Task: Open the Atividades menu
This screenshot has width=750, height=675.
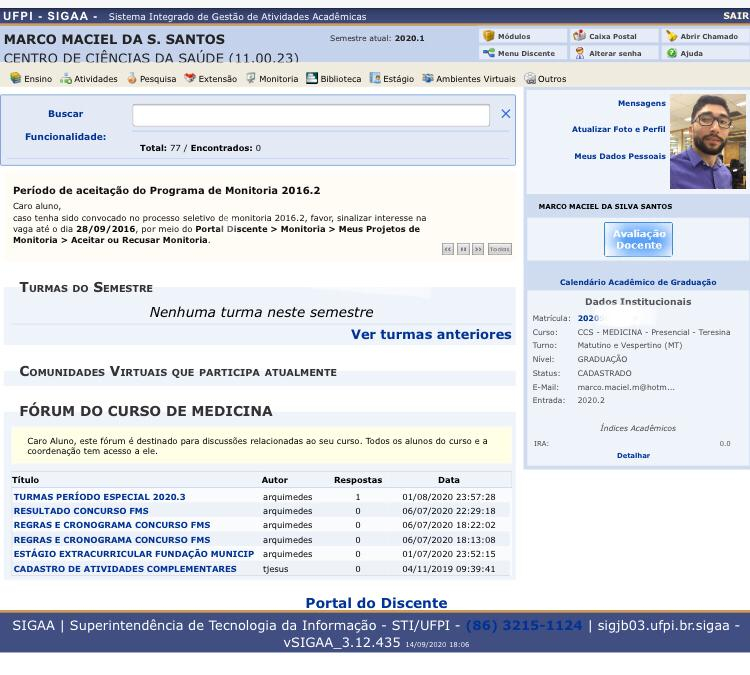Action: tap(96, 79)
